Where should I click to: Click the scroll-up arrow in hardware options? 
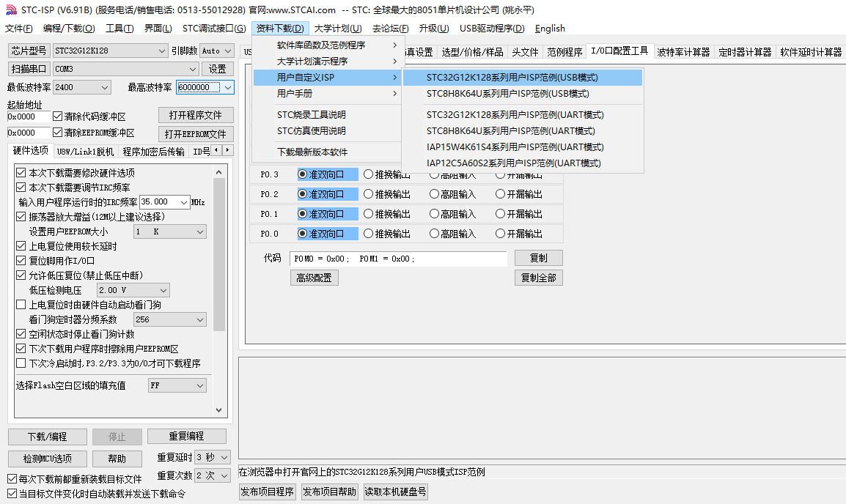219,172
